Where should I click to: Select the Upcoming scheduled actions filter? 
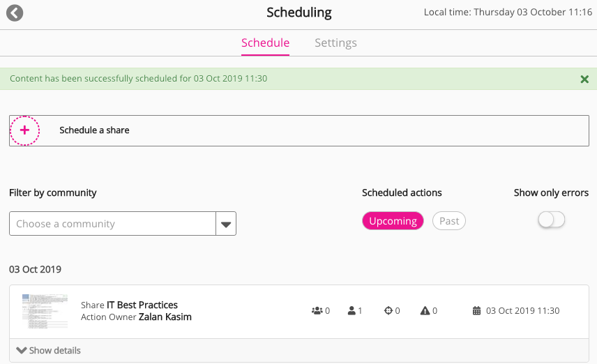[x=393, y=221]
